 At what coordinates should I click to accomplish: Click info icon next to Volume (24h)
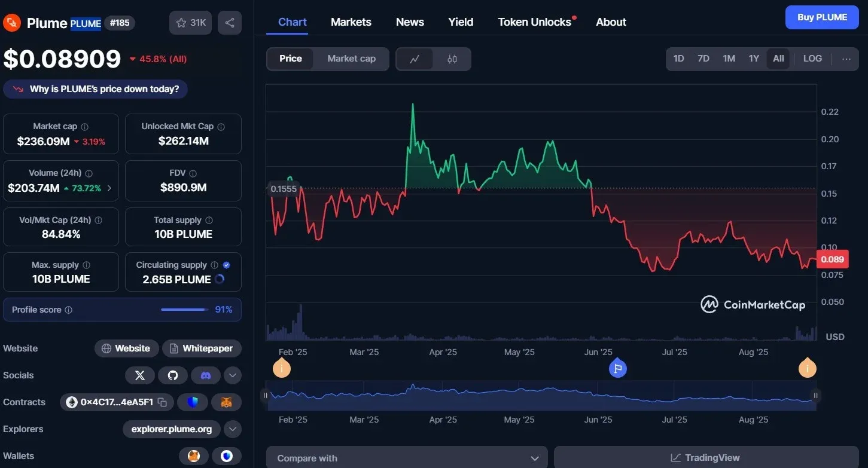coord(89,173)
